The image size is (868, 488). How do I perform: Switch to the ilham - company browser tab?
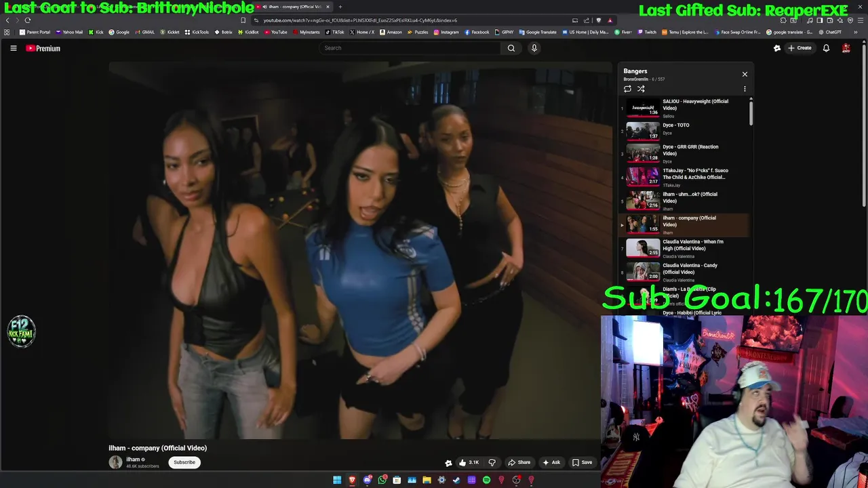coord(294,7)
